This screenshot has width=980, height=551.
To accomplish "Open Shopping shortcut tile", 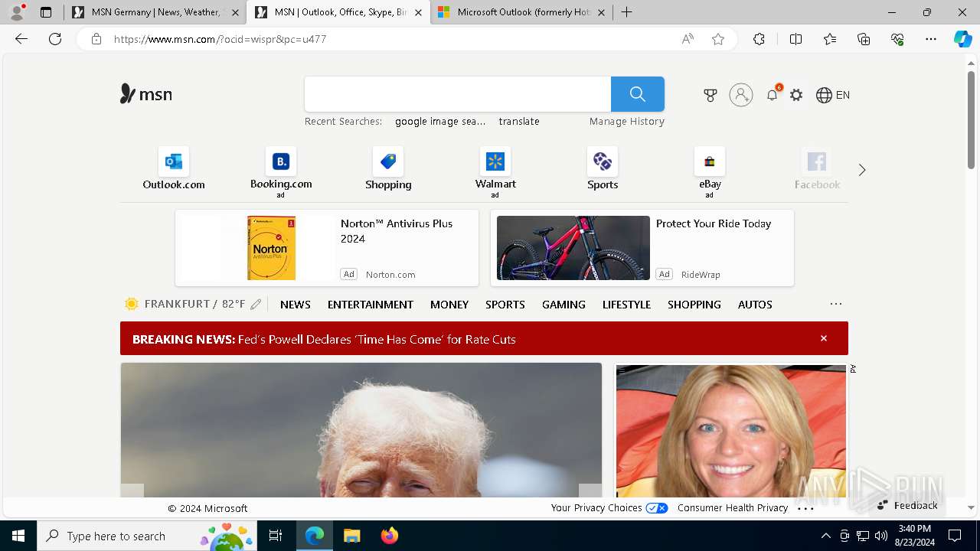I will click(388, 169).
